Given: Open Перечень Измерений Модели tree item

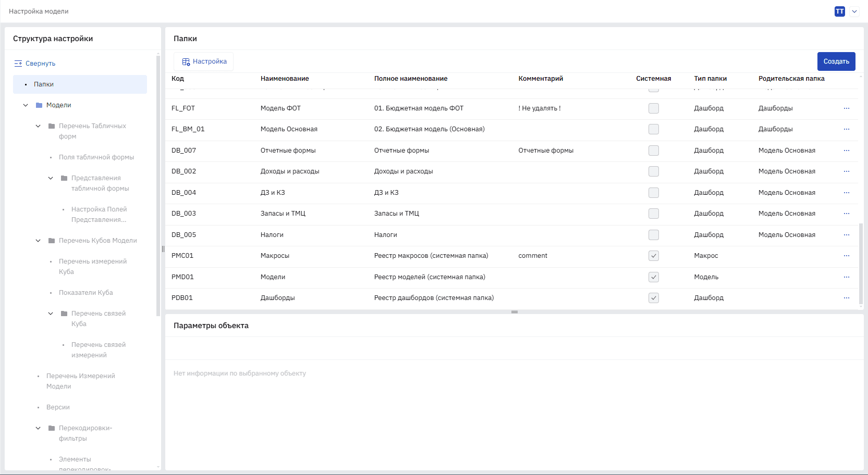Looking at the screenshot, I should pyautogui.click(x=81, y=381).
